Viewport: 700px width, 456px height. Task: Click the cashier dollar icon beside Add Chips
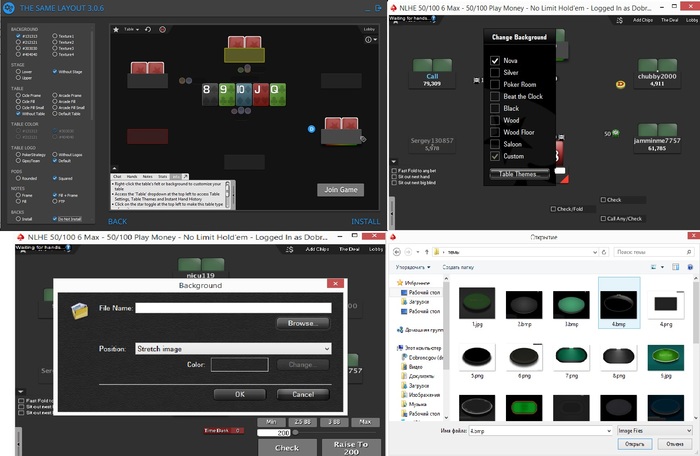click(x=619, y=21)
